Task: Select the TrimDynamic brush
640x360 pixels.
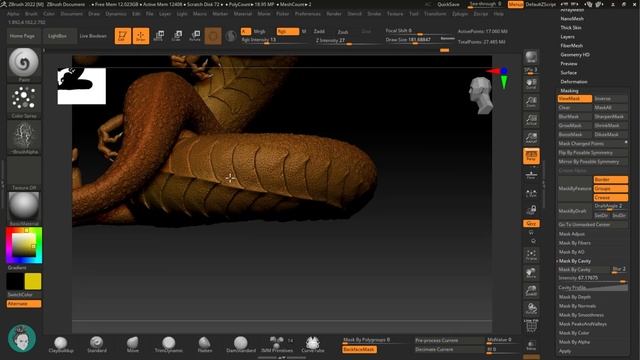Action: pos(169,344)
